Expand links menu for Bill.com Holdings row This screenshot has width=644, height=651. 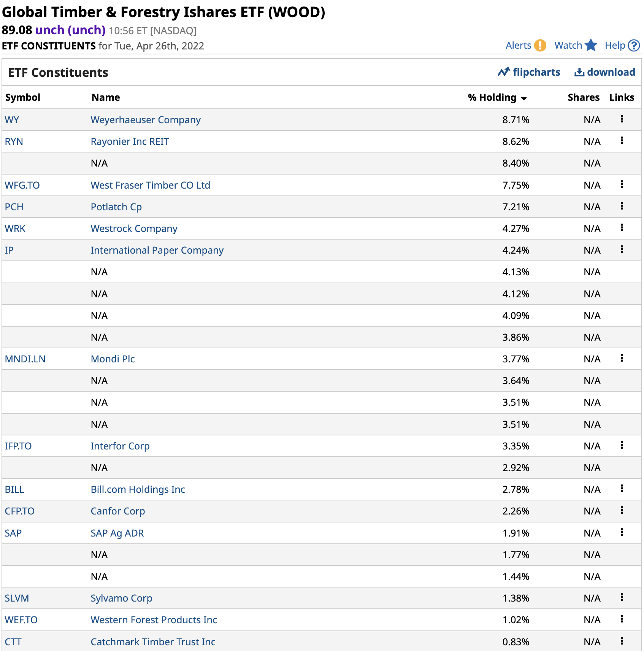(622, 489)
